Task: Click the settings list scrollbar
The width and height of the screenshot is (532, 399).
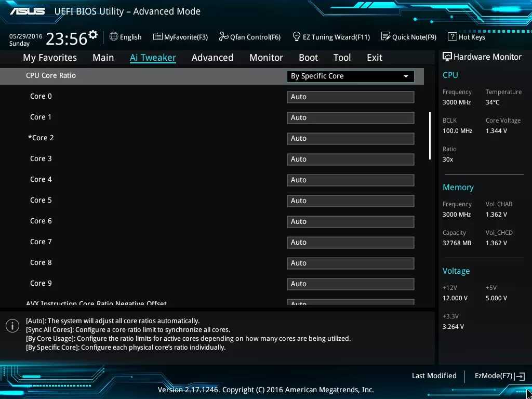Action: pos(430,136)
